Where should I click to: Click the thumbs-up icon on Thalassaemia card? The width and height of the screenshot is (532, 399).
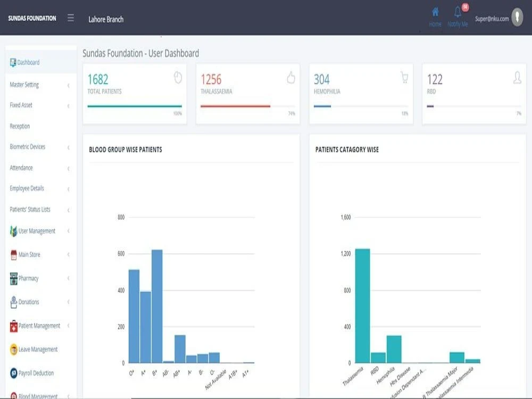coord(291,78)
